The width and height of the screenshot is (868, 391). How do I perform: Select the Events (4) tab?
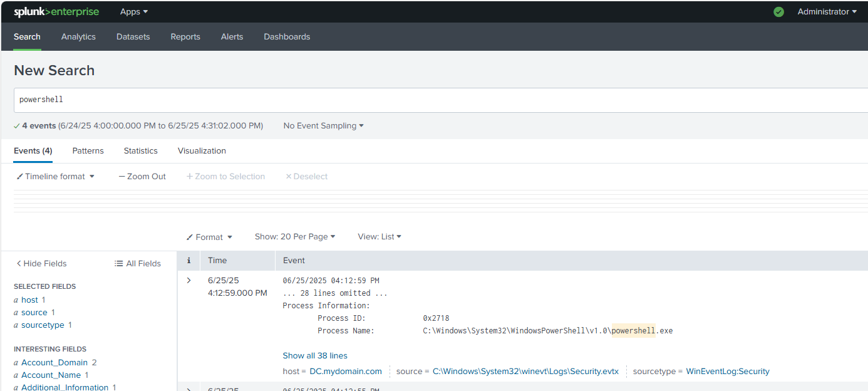(x=33, y=151)
